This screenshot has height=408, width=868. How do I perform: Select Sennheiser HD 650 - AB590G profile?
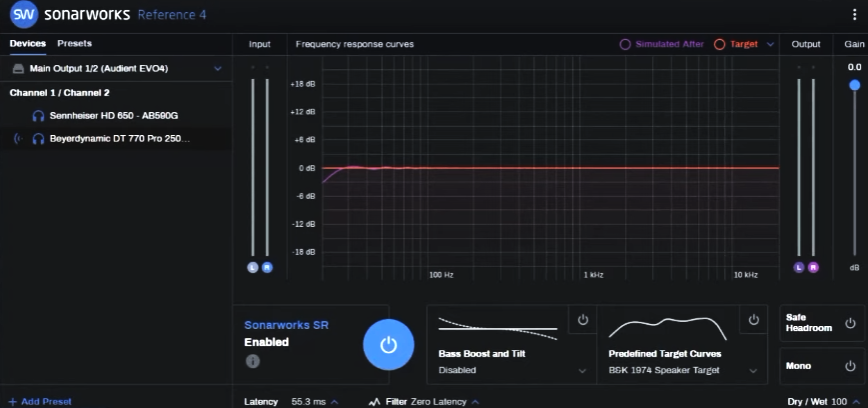coord(116,116)
